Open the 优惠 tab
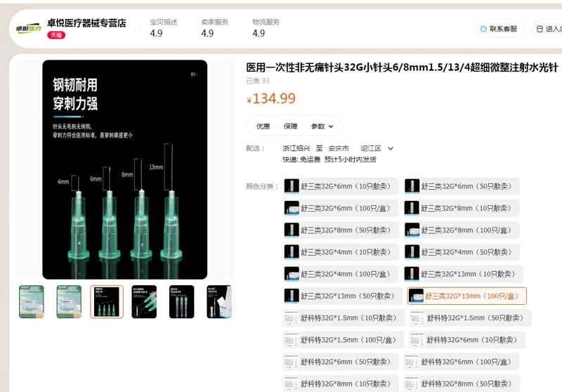The image size is (562, 392). 263,126
